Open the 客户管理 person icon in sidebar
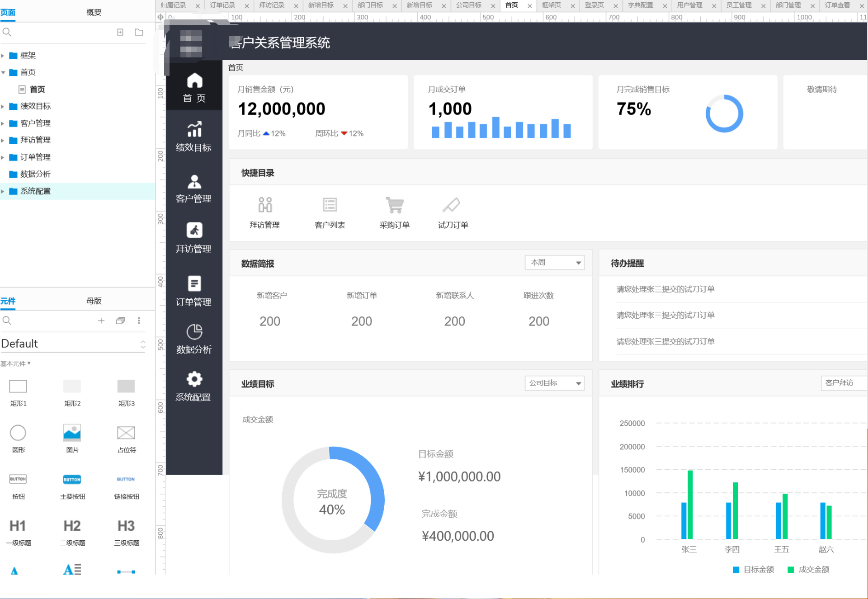Viewport: 868px width, 599px height. (x=194, y=182)
